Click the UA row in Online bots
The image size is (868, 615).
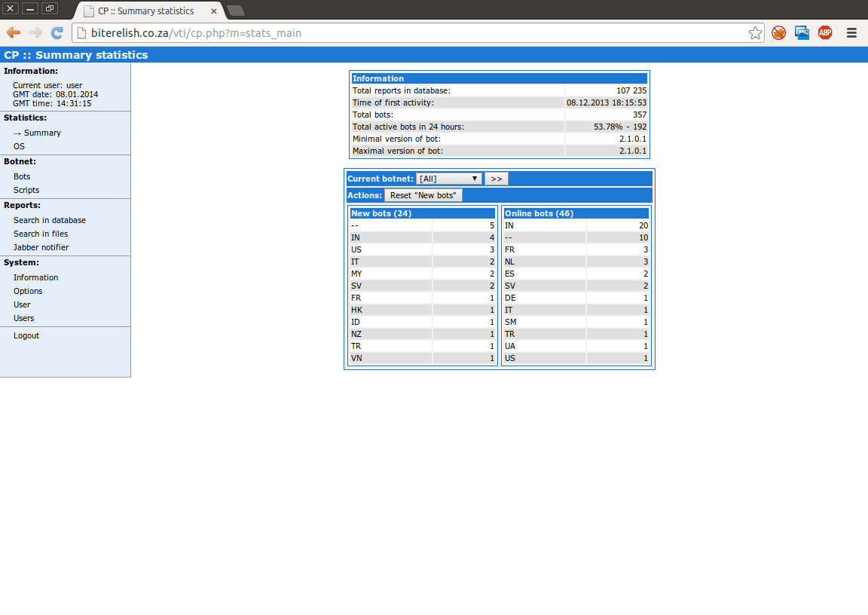point(576,346)
